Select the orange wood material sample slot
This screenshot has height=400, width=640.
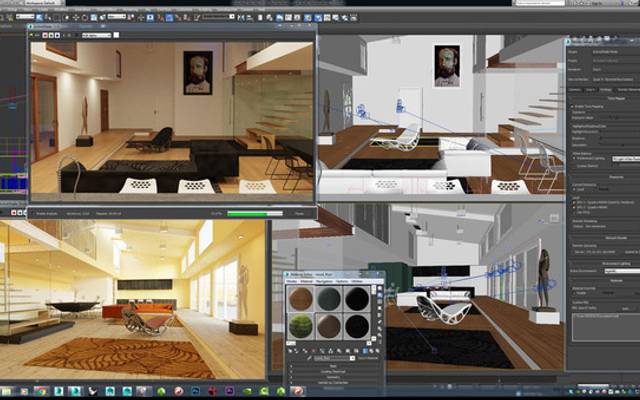point(300,298)
